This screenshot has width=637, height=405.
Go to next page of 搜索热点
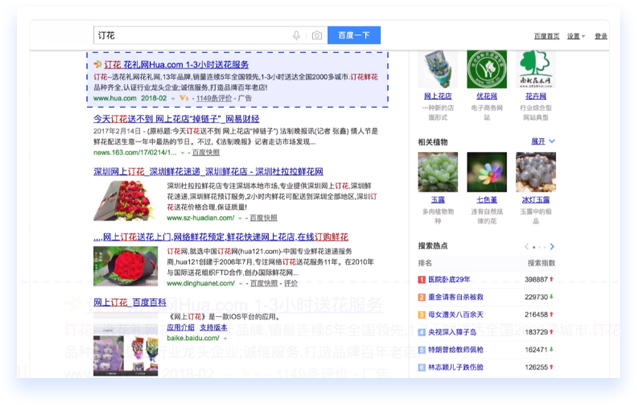point(551,247)
